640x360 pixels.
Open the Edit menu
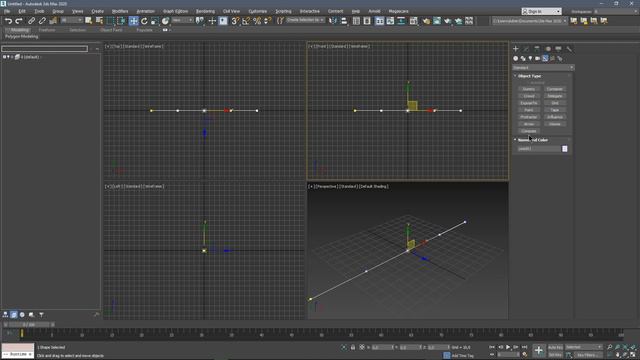22,11
